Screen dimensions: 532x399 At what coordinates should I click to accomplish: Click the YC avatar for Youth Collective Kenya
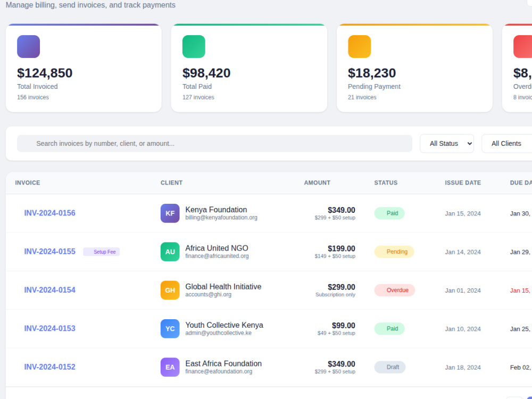[x=170, y=329]
